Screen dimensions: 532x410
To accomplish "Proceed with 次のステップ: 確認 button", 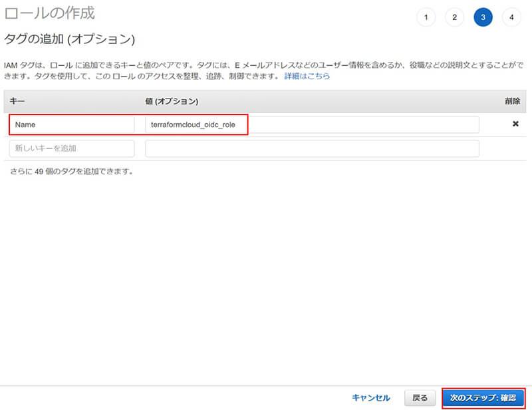I will (x=483, y=398).
